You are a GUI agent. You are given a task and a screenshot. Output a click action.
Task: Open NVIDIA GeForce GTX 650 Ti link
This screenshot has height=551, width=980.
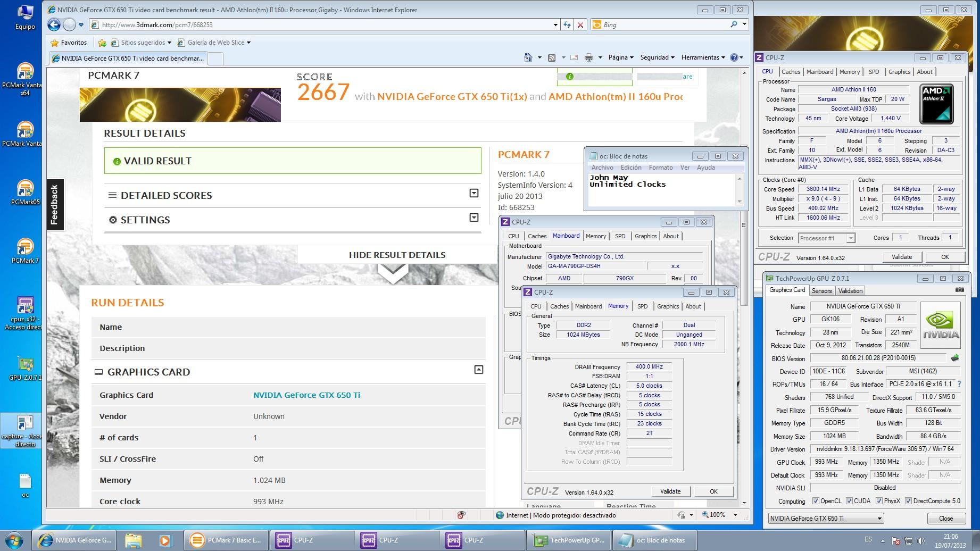coord(306,395)
